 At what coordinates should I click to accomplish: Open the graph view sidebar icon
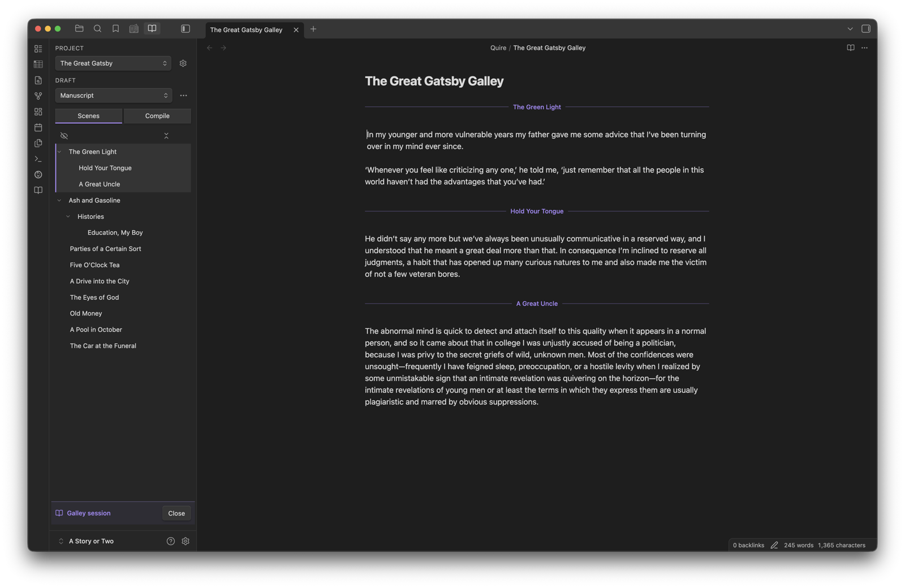(x=38, y=96)
